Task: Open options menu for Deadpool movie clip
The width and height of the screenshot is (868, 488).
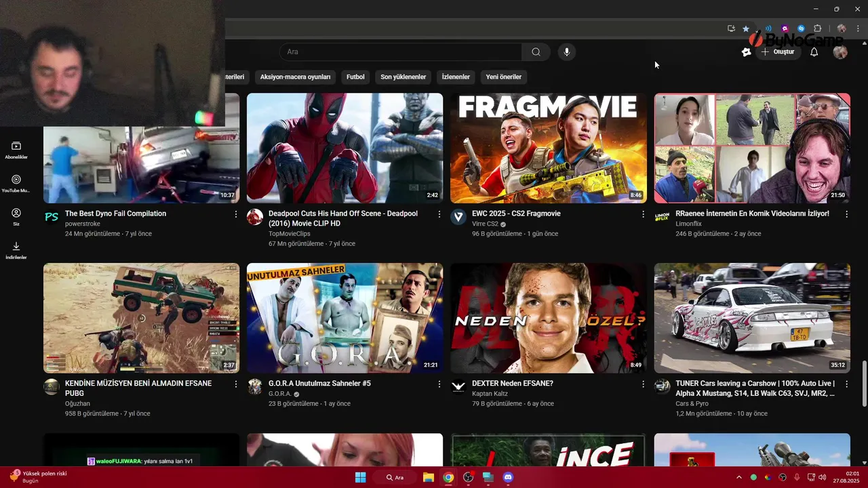Action: [439, 214]
